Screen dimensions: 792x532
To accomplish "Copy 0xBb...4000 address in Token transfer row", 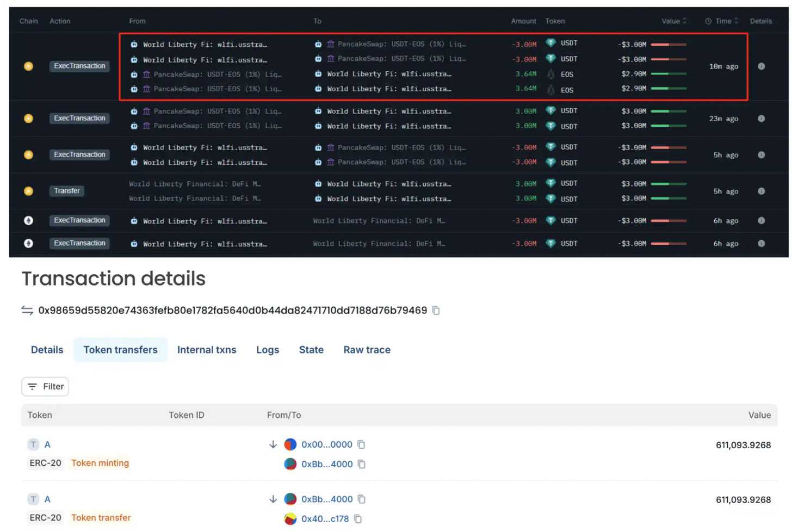I will [362, 499].
